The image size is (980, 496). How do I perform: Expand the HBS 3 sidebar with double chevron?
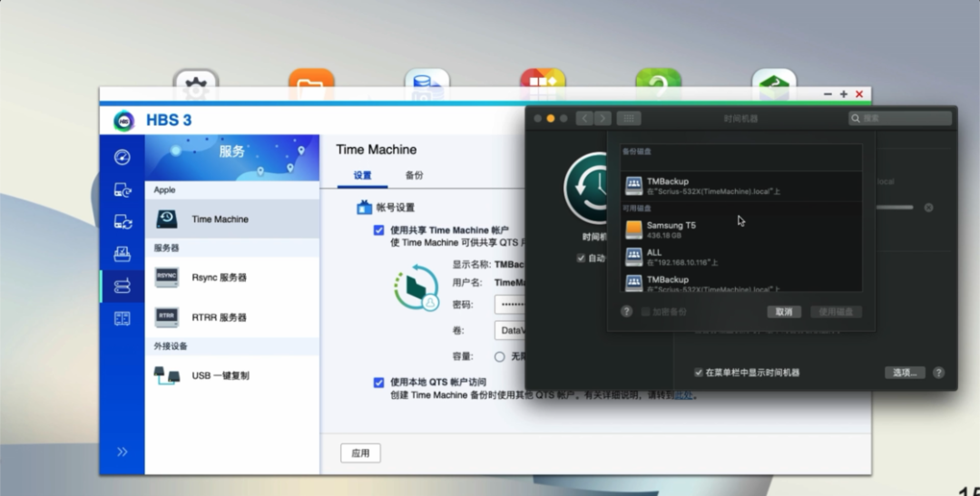[122, 452]
